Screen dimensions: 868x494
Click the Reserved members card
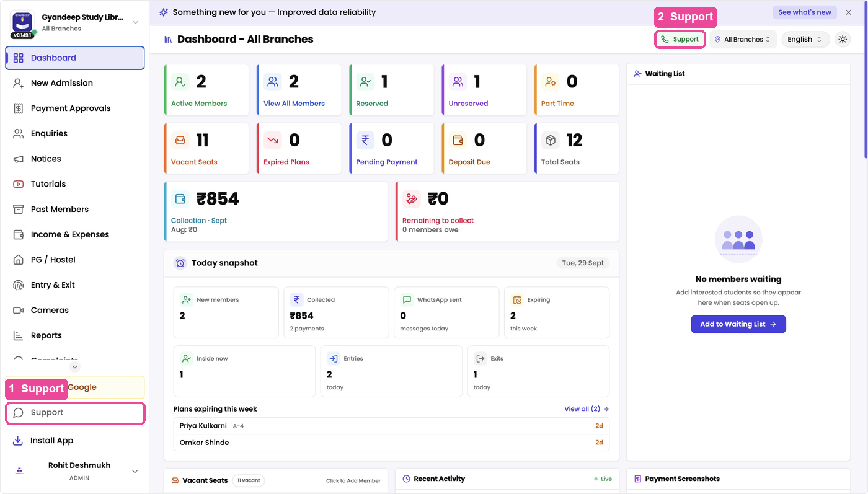[391, 90]
